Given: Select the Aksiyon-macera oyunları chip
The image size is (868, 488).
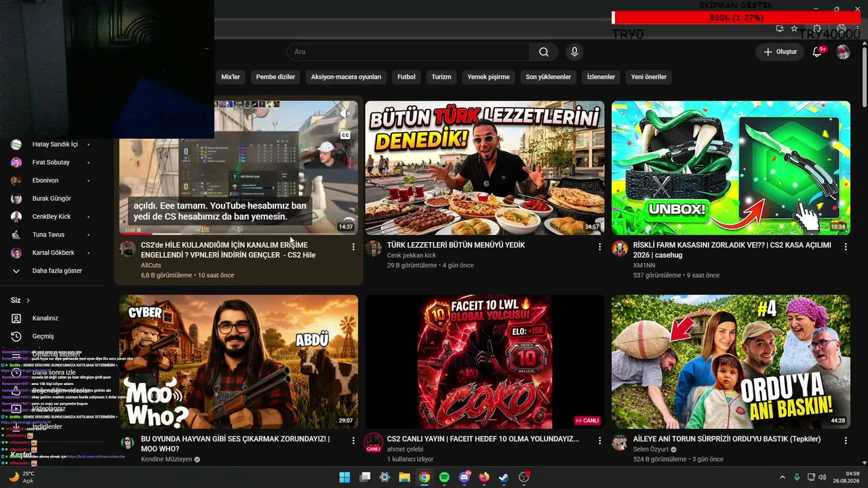Looking at the screenshot, I should (346, 77).
